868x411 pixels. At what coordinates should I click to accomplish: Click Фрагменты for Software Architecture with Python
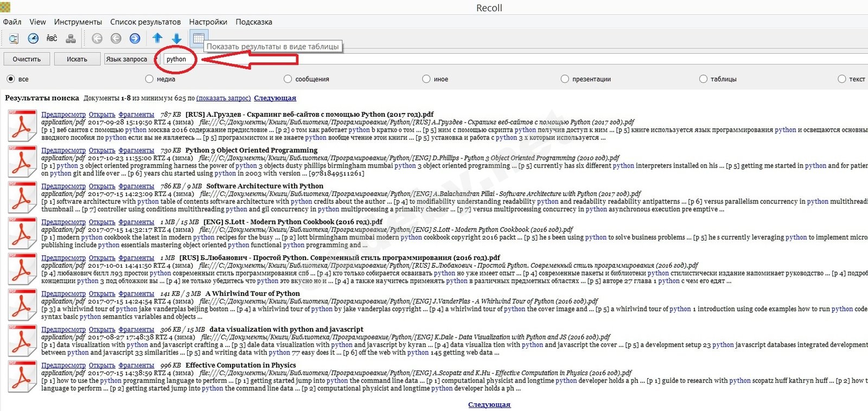click(136, 186)
